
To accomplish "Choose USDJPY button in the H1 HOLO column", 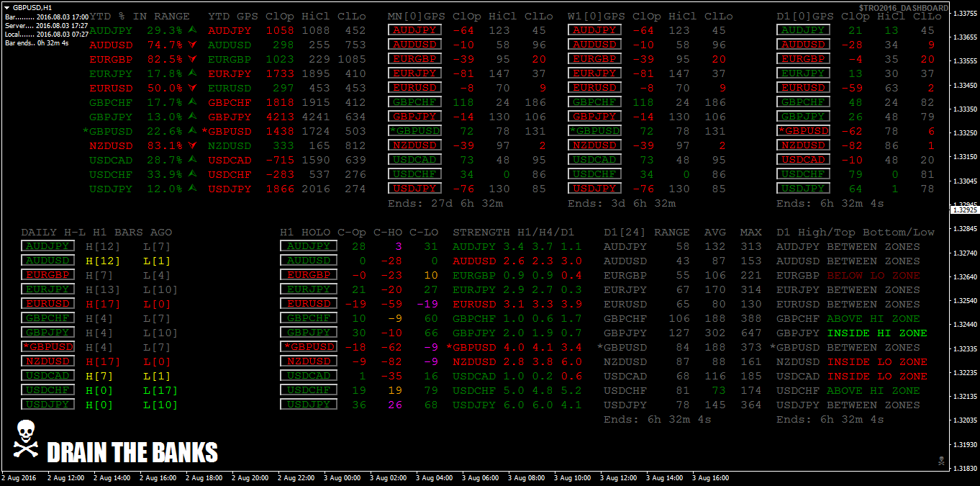I will click(x=309, y=405).
